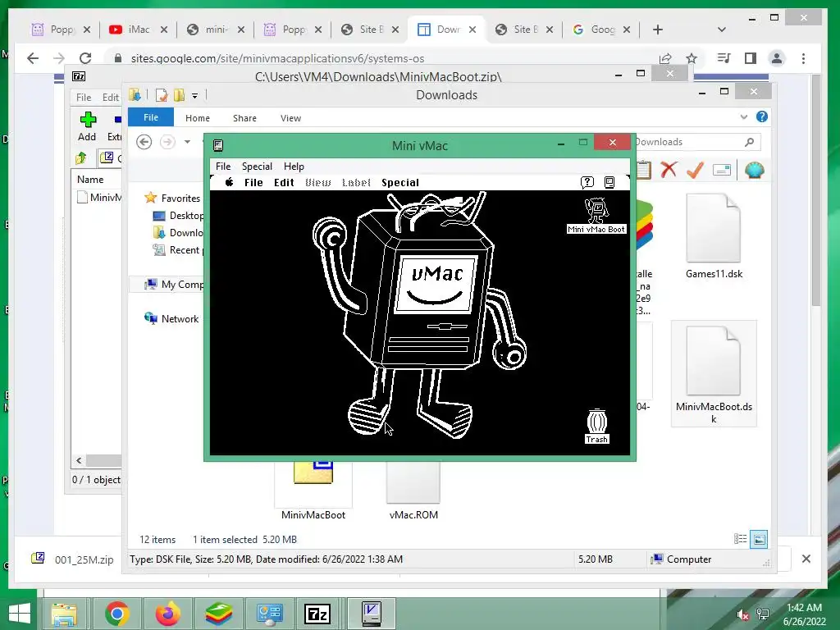The image size is (840, 630).
Task: Bookmark page with star icon
Action: [x=692, y=58]
